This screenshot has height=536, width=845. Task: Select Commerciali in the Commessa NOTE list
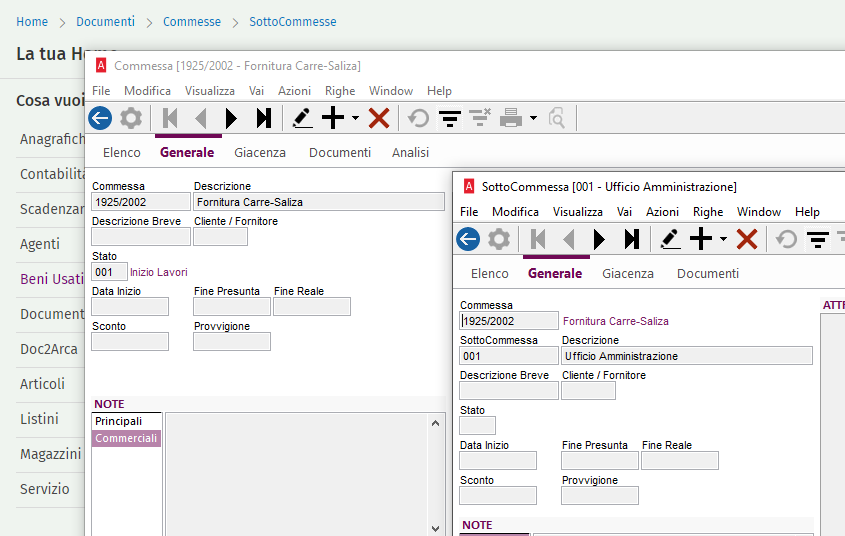click(127, 438)
